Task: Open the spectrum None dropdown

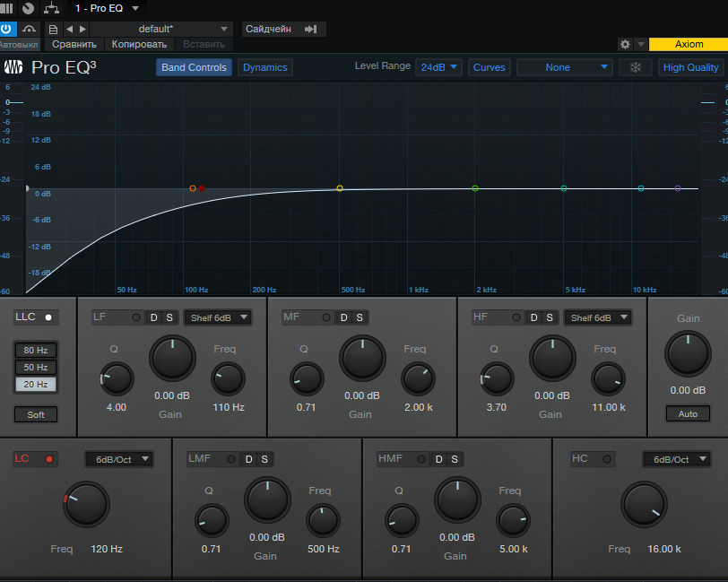Action: tap(564, 67)
